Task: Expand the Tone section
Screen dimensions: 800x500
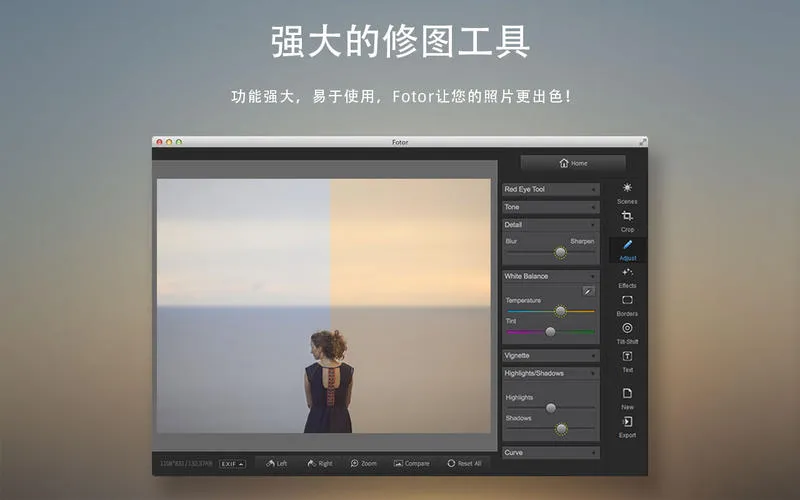Action: click(x=551, y=207)
